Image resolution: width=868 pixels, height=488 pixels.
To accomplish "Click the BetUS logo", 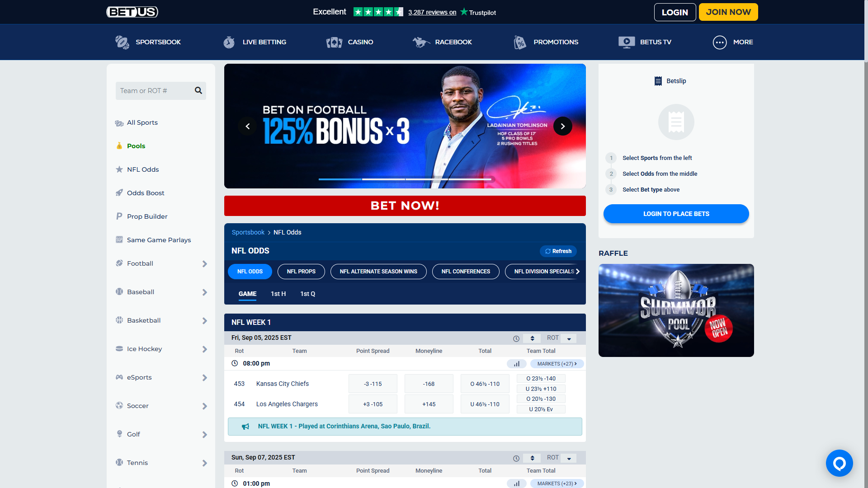I will [x=132, y=12].
